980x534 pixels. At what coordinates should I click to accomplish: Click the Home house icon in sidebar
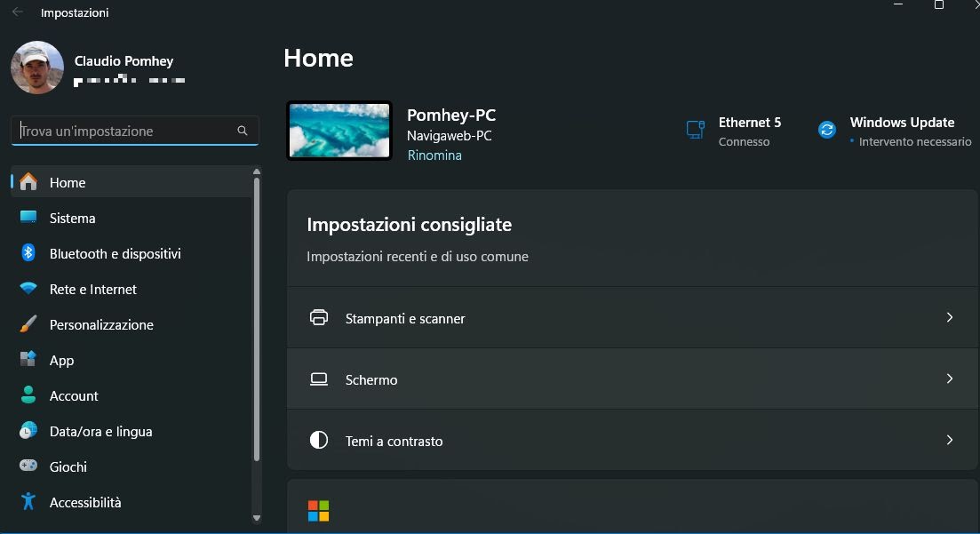point(28,182)
